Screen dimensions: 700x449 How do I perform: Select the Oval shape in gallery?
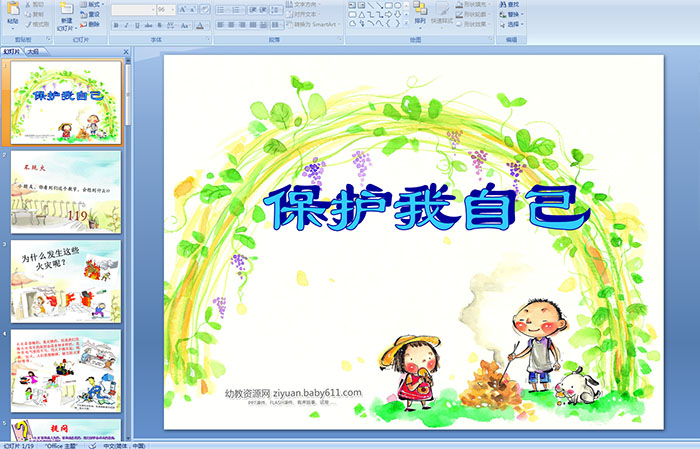pos(397,5)
